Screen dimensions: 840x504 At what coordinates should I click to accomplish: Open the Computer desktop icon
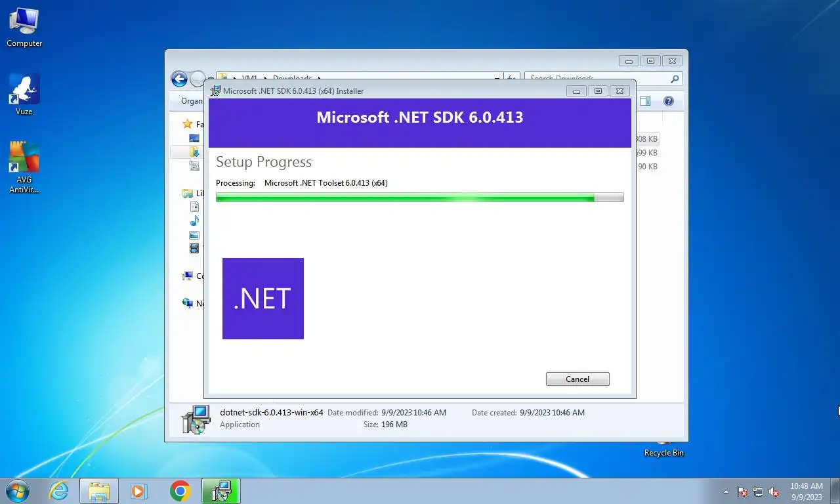coord(24,27)
